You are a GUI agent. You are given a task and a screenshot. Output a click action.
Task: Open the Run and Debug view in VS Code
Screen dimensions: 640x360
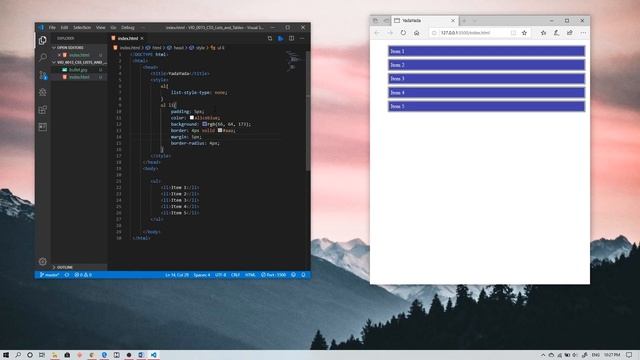tap(42, 92)
